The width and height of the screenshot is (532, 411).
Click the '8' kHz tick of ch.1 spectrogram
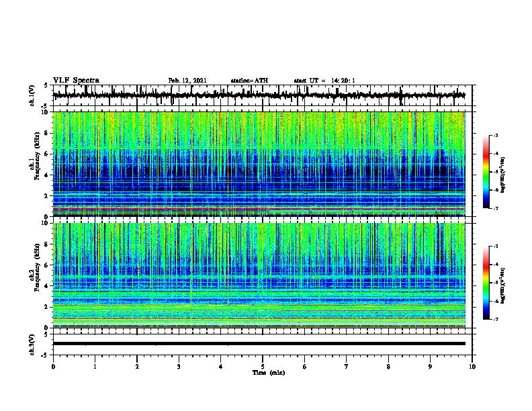(x=46, y=133)
